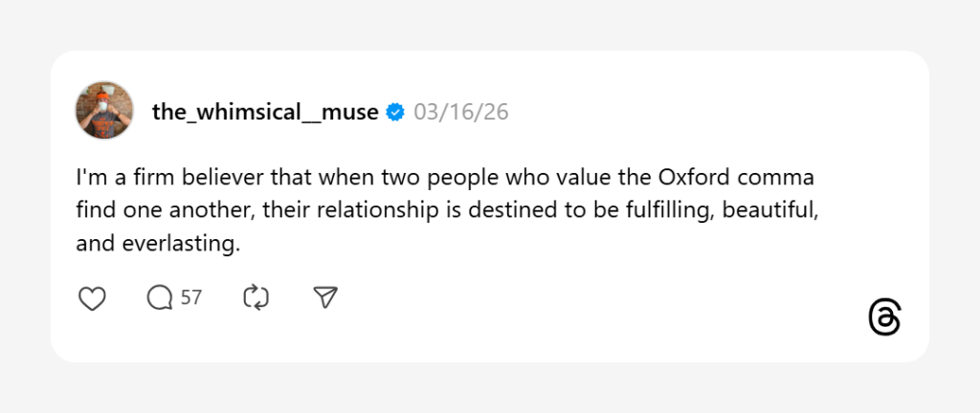
Task: Click the blue verified badge
Action: click(395, 113)
